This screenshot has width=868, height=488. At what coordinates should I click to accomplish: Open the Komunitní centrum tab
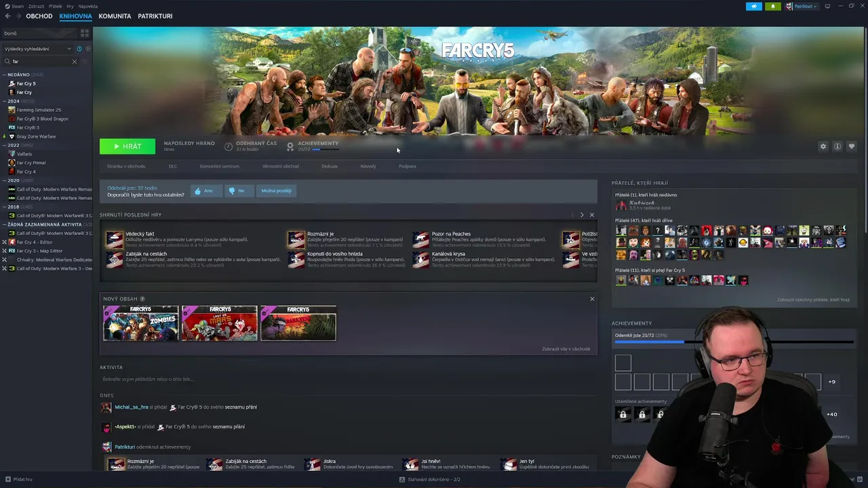[220, 166]
